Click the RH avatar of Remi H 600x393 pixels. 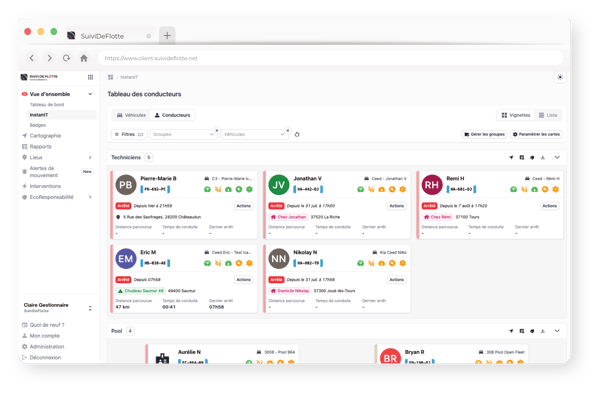click(432, 185)
